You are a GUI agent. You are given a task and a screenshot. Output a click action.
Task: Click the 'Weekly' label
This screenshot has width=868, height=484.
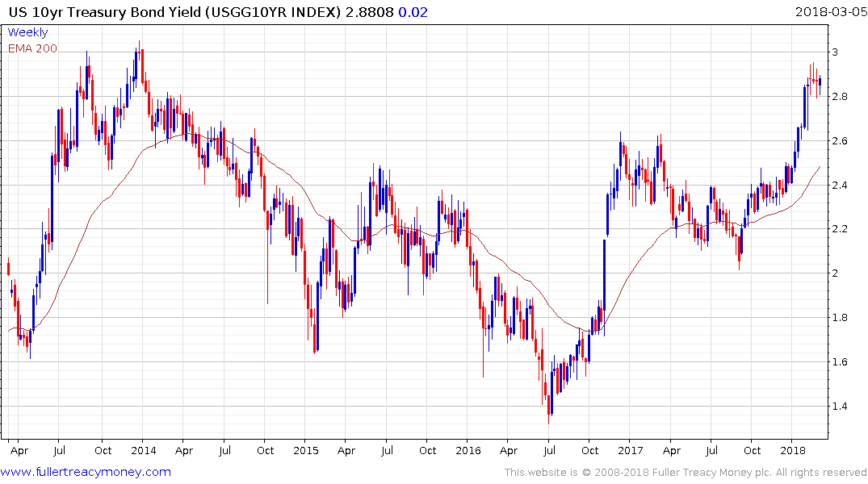point(27,32)
